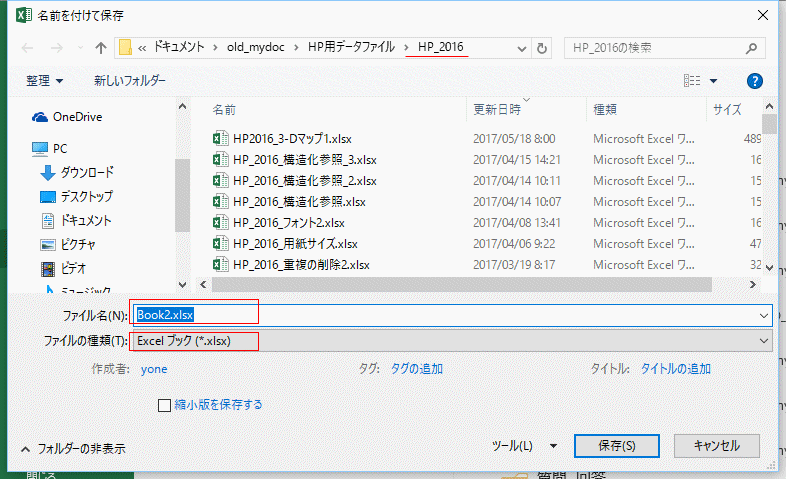This screenshot has height=479, width=786.
Task: Select file HP2016_3-Dマップ1.xlsx
Action: click(293, 139)
